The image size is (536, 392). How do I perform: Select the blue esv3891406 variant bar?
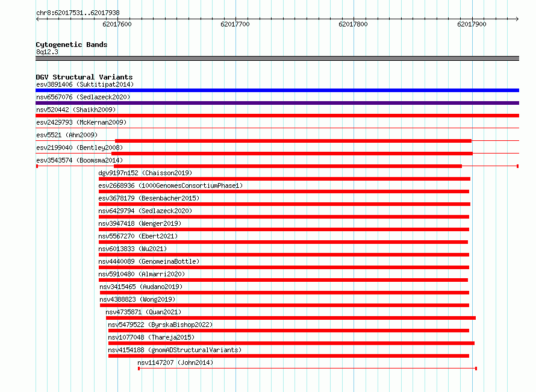[277, 90]
